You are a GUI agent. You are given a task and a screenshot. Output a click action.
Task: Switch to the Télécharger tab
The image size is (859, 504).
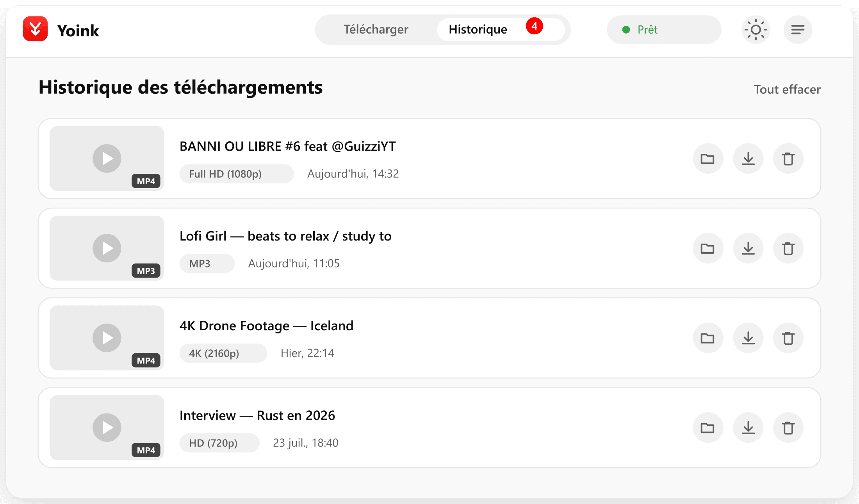376,30
